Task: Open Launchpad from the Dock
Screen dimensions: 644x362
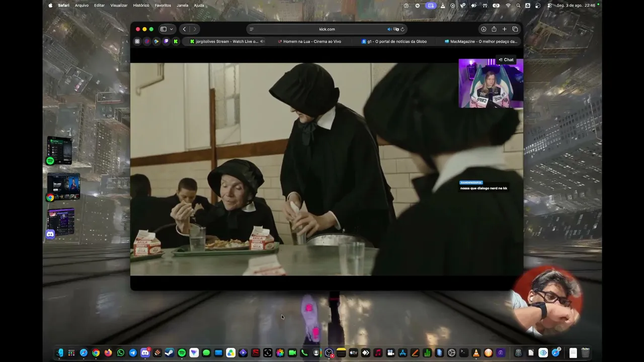Action: [71, 353]
